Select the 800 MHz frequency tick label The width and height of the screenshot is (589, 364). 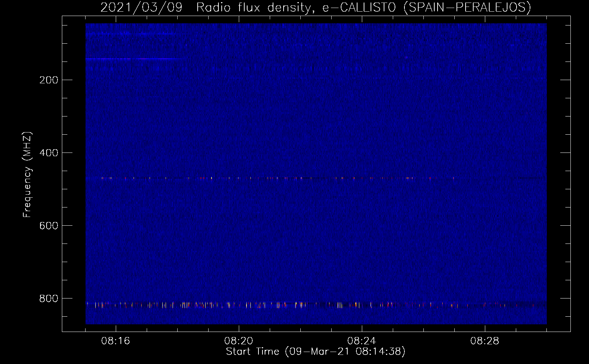pyautogui.click(x=49, y=298)
